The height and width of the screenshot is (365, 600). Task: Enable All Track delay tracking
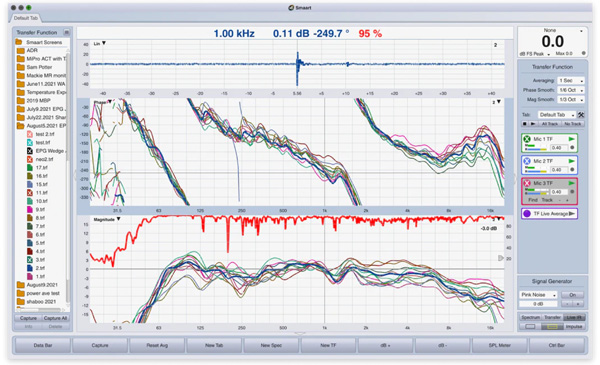549,124
